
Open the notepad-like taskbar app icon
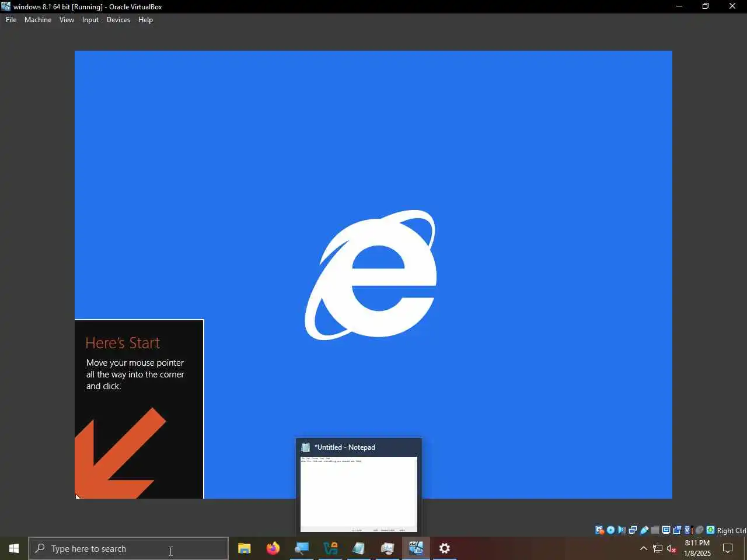pos(359,548)
